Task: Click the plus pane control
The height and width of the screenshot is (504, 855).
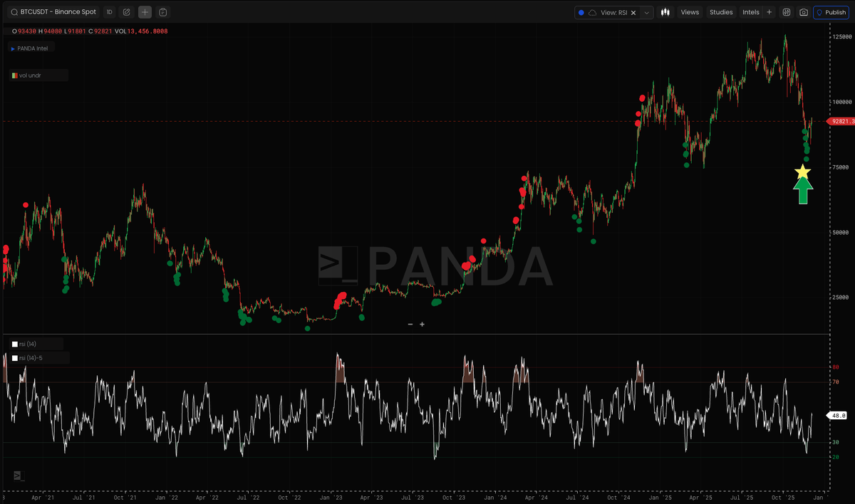Action: 422,324
